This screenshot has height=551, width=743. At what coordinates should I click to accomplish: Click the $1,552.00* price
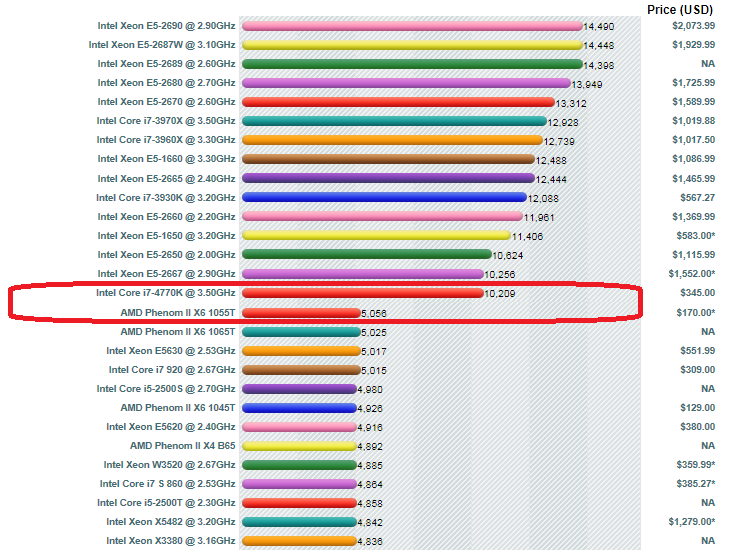(692, 273)
